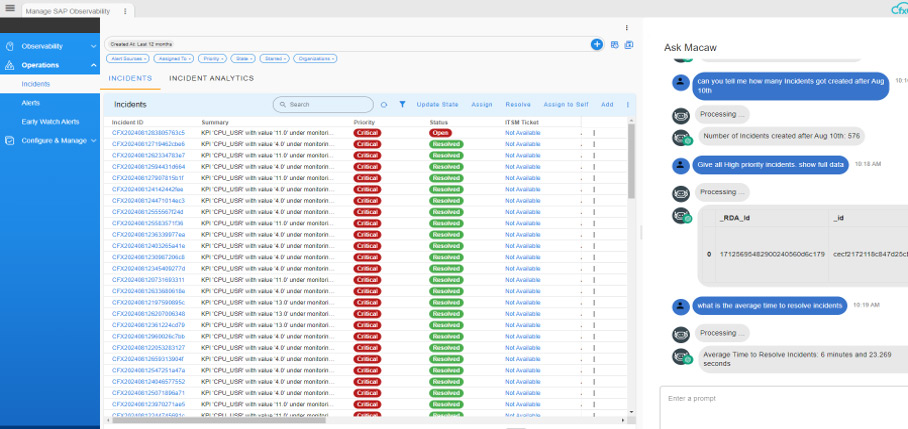The width and height of the screenshot is (908, 429).
Task: Select Early Watch Alerts in the sidebar
Action: pyautogui.click(x=50, y=122)
